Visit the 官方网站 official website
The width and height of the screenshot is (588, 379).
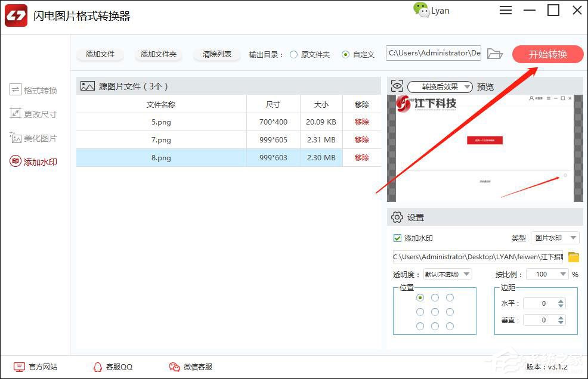coord(36,366)
